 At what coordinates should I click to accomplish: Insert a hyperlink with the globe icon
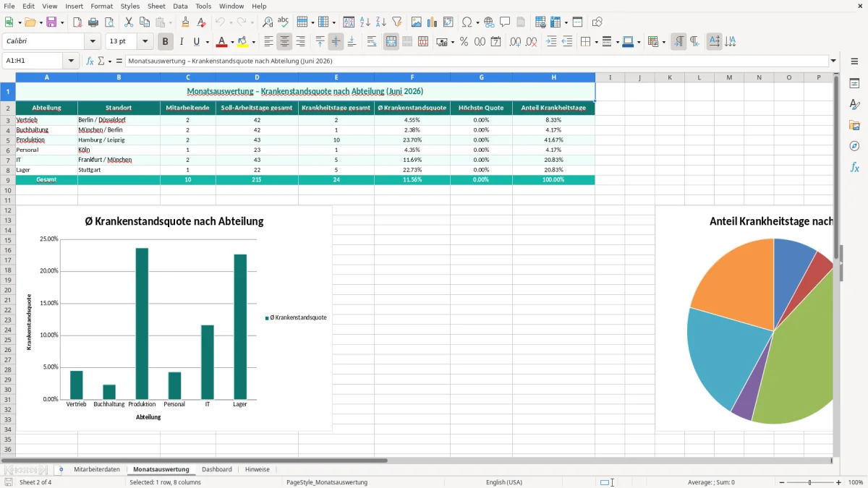pos(489,22)
